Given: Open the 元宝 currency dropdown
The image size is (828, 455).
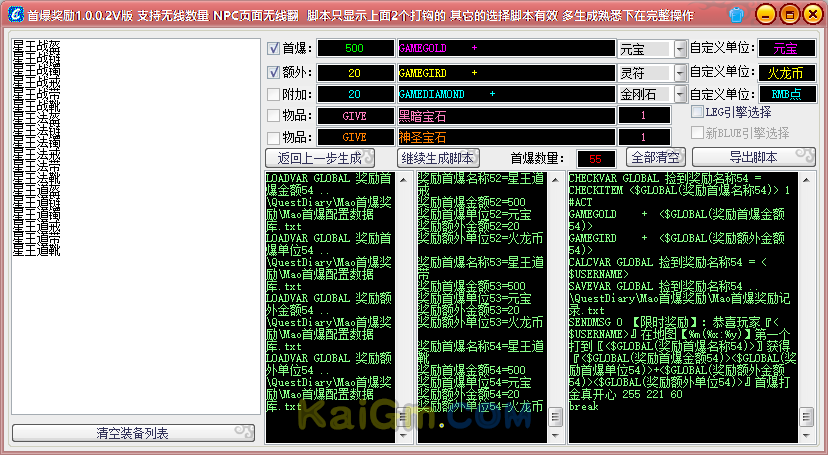Looking at the screenshot, I should coord(680,49).
